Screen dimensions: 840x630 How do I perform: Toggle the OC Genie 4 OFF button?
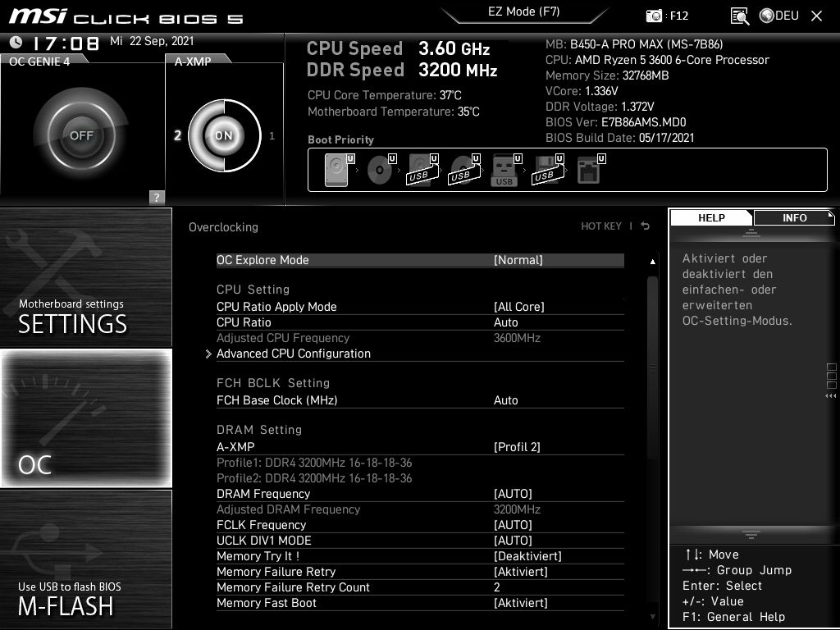[x=81, y=135]
